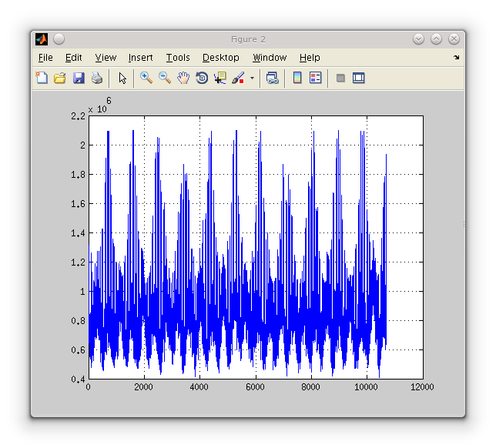Select the Edit Plot arrow tool
This screenshot has height=448, width=496.
122,78
